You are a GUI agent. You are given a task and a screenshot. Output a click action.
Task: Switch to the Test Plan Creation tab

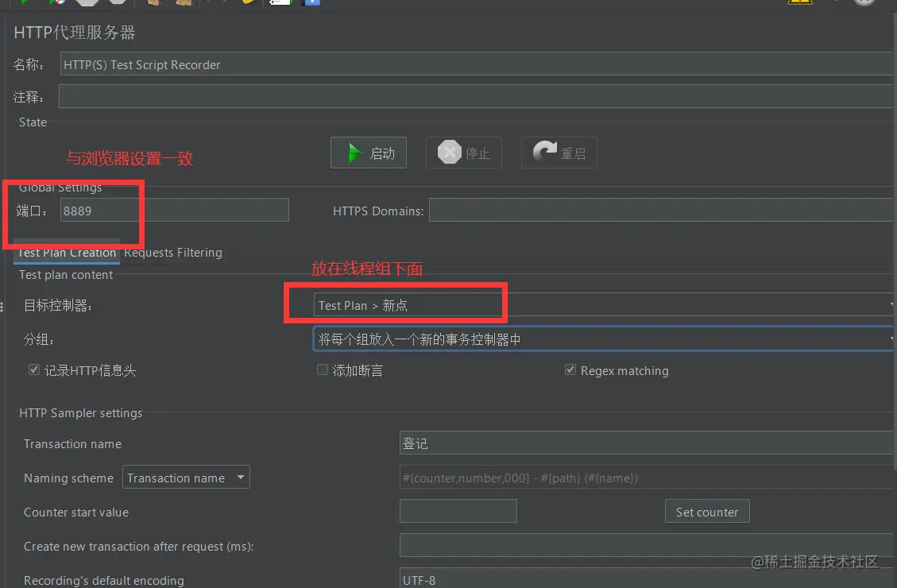pos(67,252)
